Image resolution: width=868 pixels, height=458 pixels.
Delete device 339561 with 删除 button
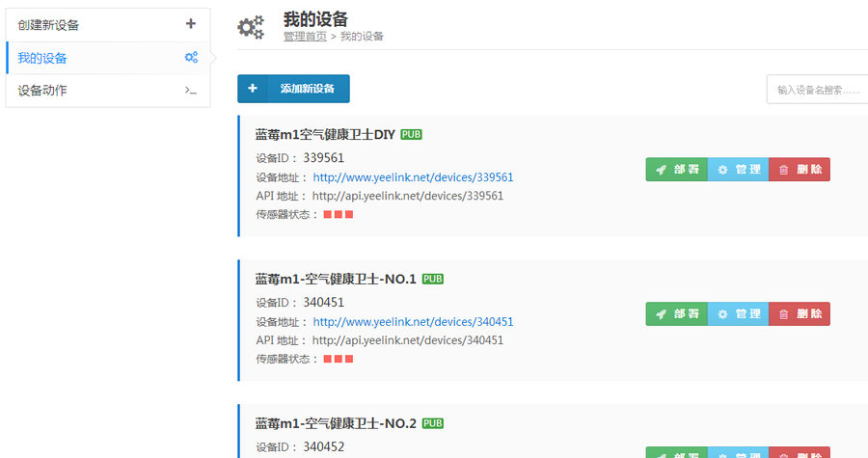[800, 170]
